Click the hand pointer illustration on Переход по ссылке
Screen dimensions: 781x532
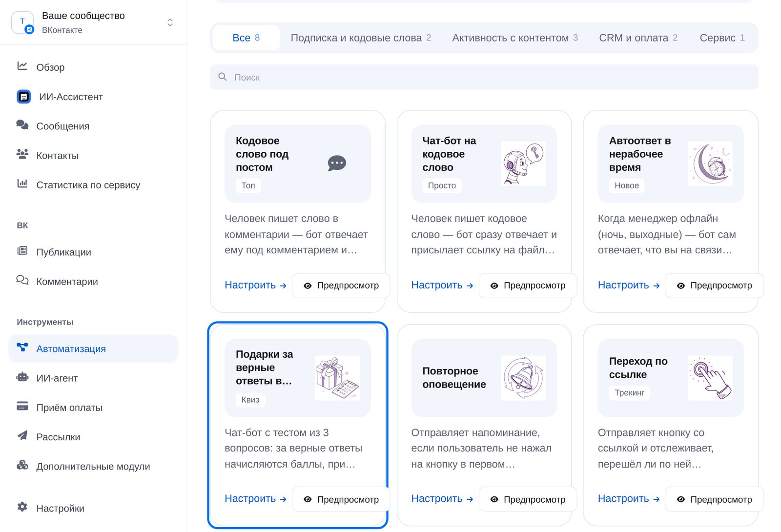[x=710, y=378]
